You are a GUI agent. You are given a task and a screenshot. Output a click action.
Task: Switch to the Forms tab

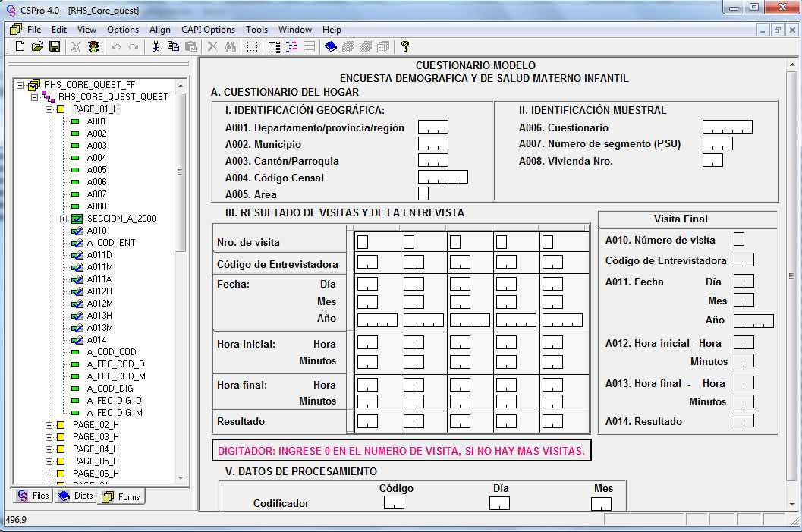click(121, 496)
